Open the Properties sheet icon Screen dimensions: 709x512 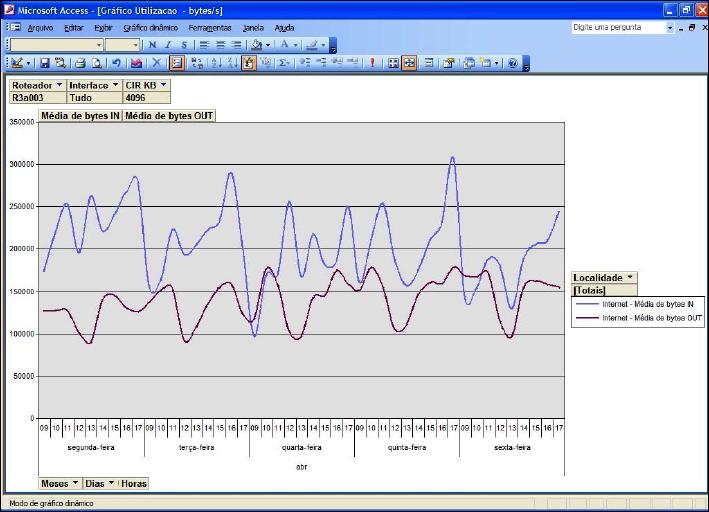click(449, 63)
